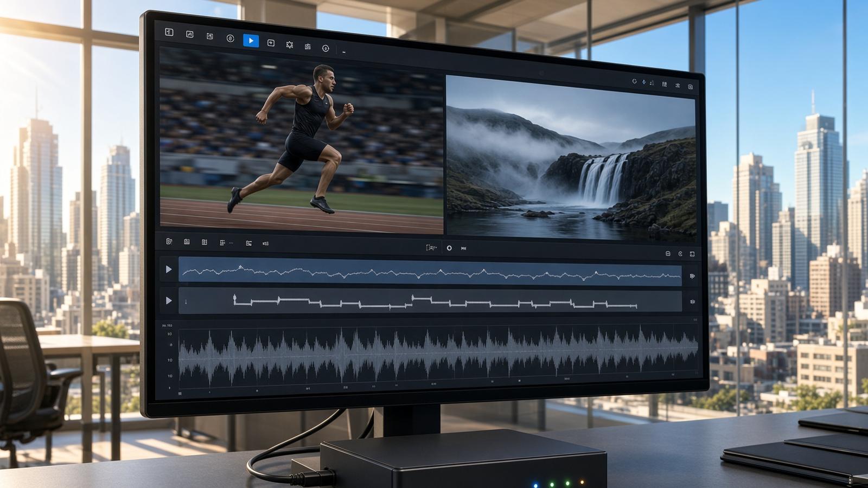Image resolution: width=868 pixels, height=488 pixels.
Task: Click the circle record button below the previews
Action: point(449,248)
